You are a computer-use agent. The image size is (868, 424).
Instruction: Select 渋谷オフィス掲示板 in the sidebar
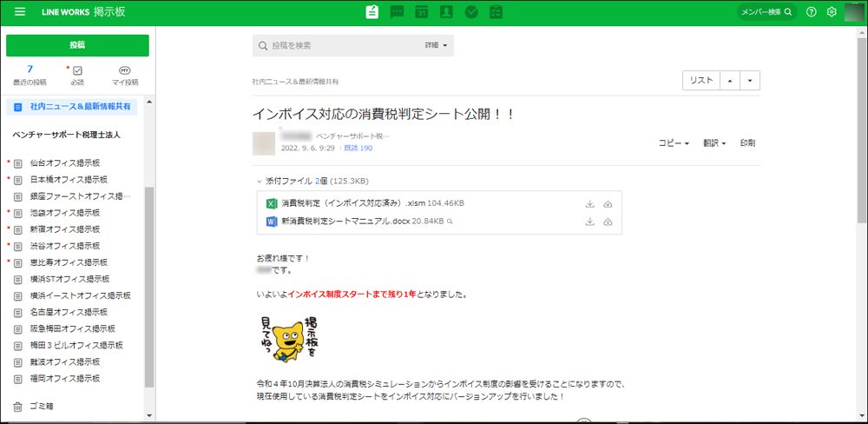coord(65,246)
